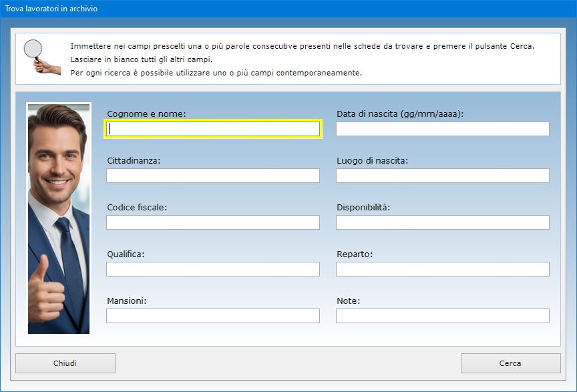
Task: Activate the Codice fiscale text field
Action: pyautogui.click(x=213, y=222)
